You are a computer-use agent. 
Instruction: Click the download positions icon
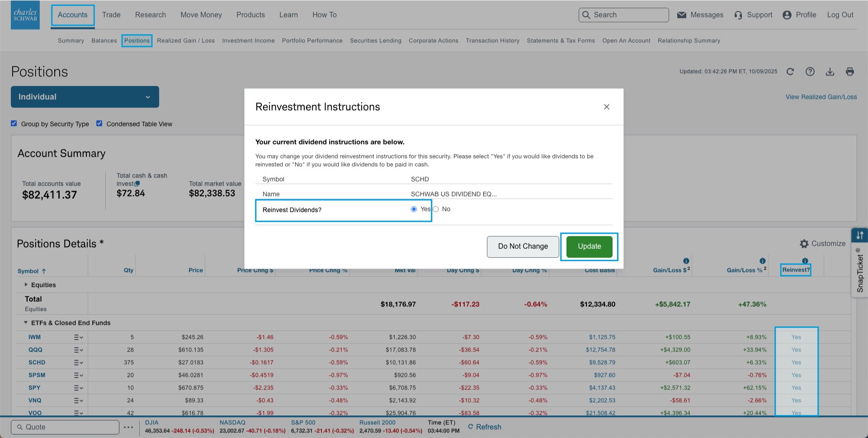(830, 71)
